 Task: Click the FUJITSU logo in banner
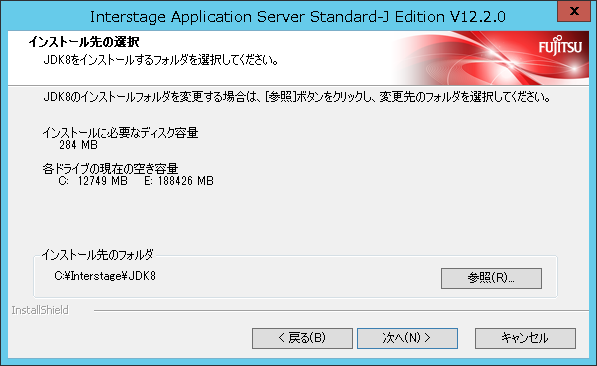point(560,46)
